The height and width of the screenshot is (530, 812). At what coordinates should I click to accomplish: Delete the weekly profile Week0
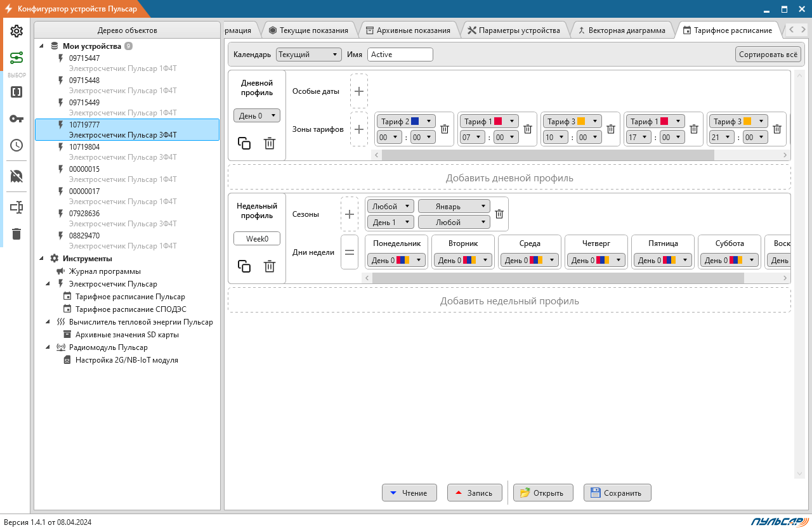point(270,266)
